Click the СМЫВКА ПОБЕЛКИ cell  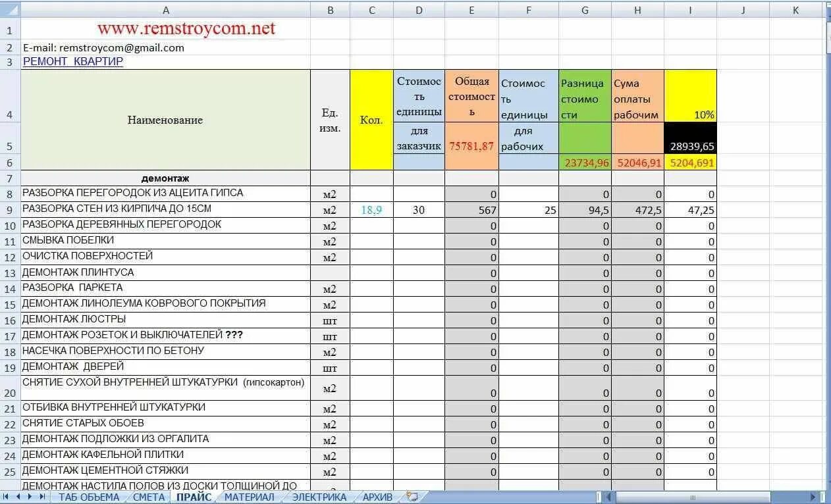click(165, 241)
